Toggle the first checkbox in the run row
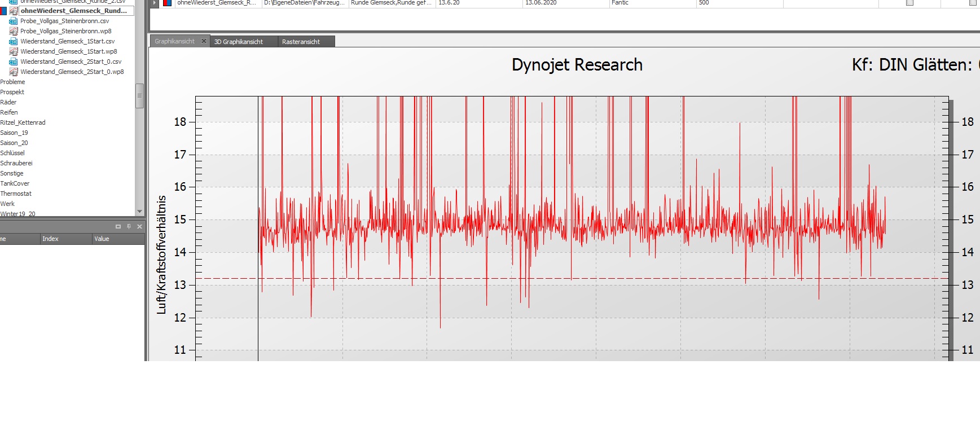 (909, 3)
